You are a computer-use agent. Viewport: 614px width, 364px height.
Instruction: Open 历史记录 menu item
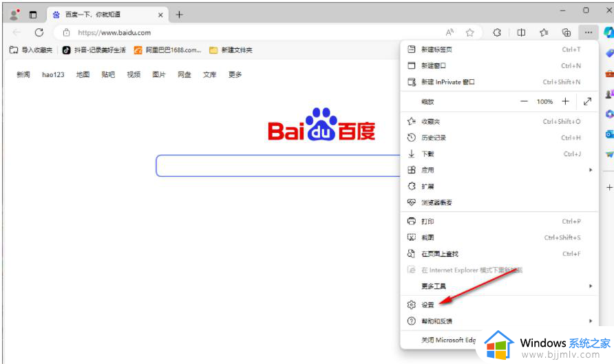[x=499, y=138]
